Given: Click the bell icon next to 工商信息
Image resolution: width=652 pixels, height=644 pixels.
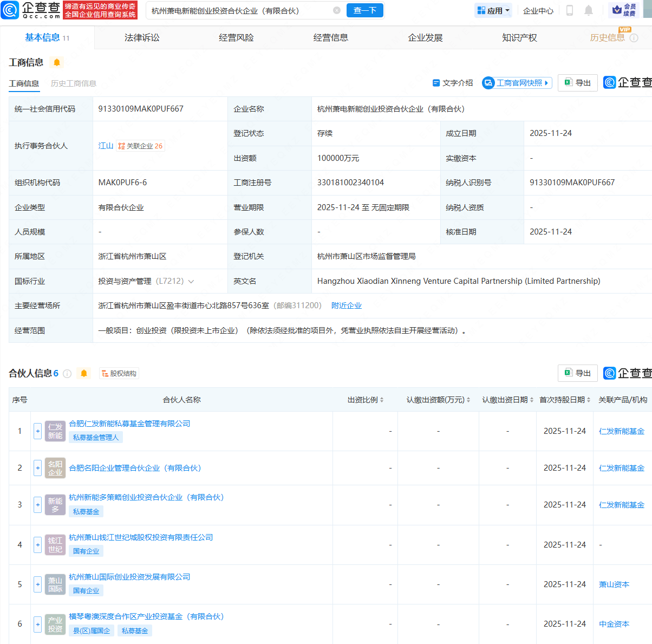Looking at the screenshot, I should click(x=57, y=62).
